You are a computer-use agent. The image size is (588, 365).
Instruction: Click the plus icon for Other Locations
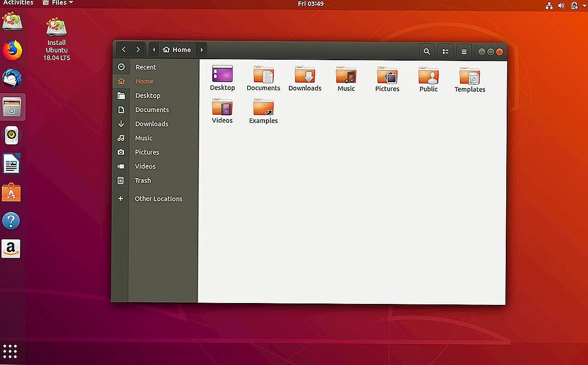(x=120, y=198)
